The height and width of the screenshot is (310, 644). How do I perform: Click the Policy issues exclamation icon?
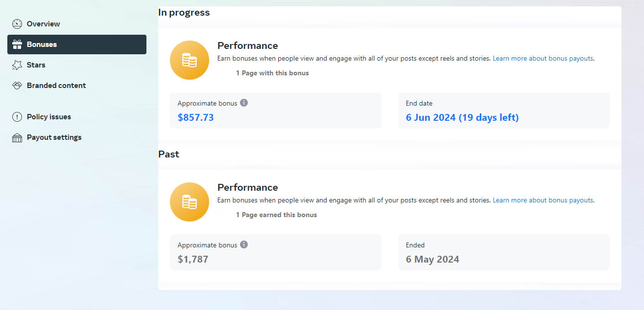[x=17, y=117]
